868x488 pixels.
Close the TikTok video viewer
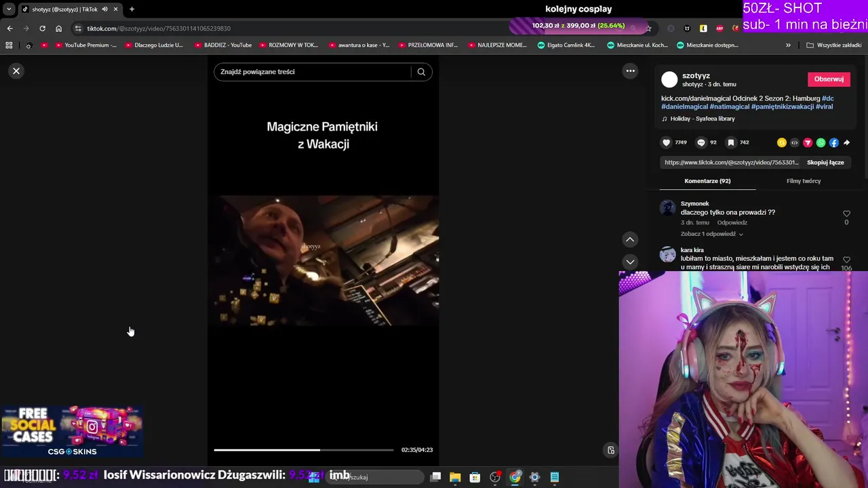(x=16, y=71)
